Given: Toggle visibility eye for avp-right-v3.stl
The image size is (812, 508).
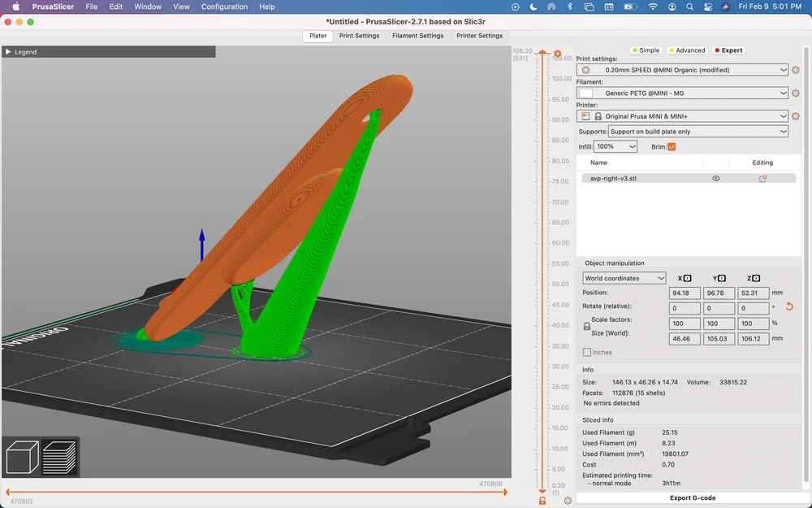Looking at the screenshot, I should click(715, 178).
